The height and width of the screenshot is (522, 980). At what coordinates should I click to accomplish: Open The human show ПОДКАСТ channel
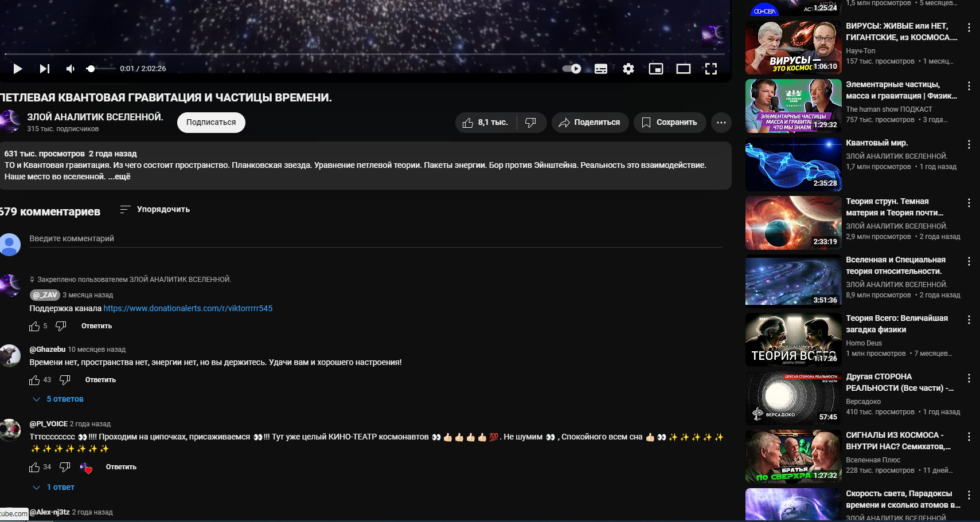tap(889, 109)
